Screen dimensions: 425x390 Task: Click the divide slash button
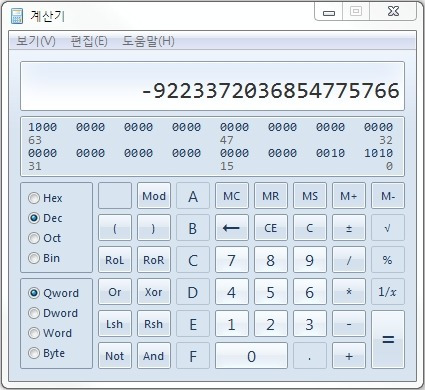(x=349, y=260)
